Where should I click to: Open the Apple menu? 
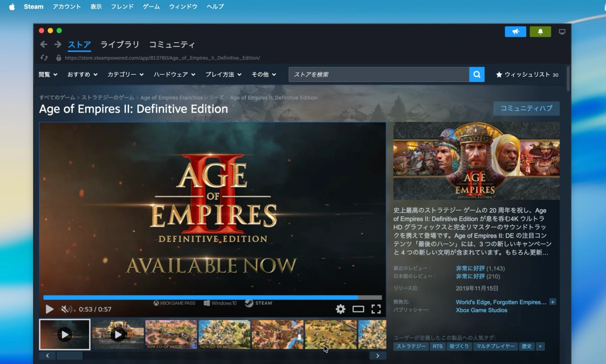(12, 7)
